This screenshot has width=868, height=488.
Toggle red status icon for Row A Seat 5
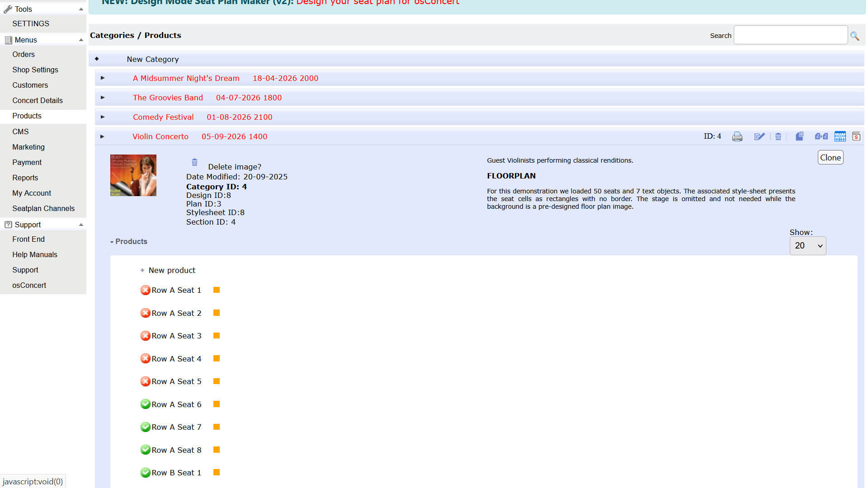click(146, 381)
